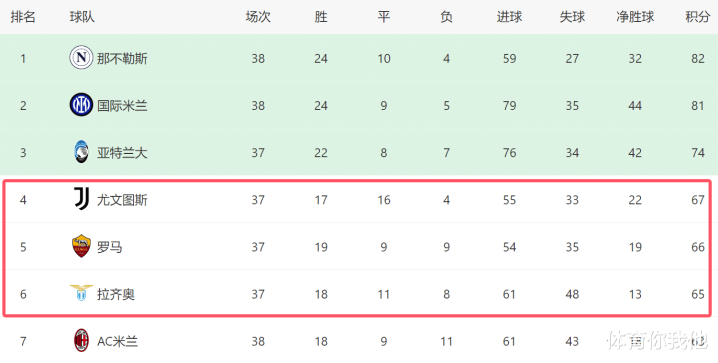
Task: Click the 排名 column header
Action: pyautogui.click(x=23, y=17)
